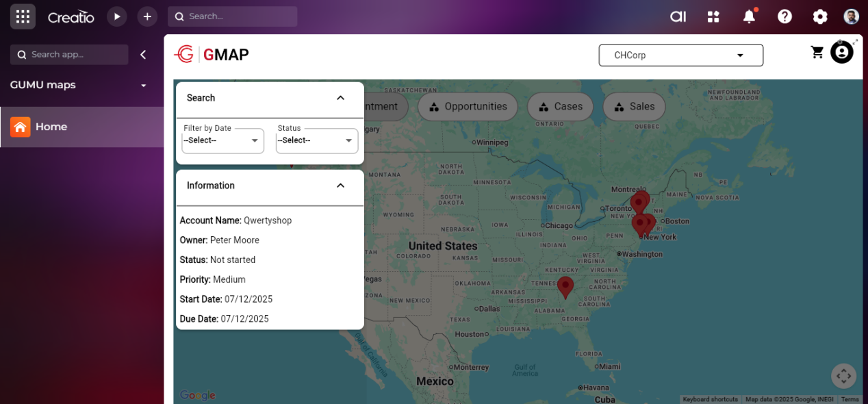The image size is (868, 404).
Task: Toggle the Opportunities map filter chip
Action: coord(468,107)
